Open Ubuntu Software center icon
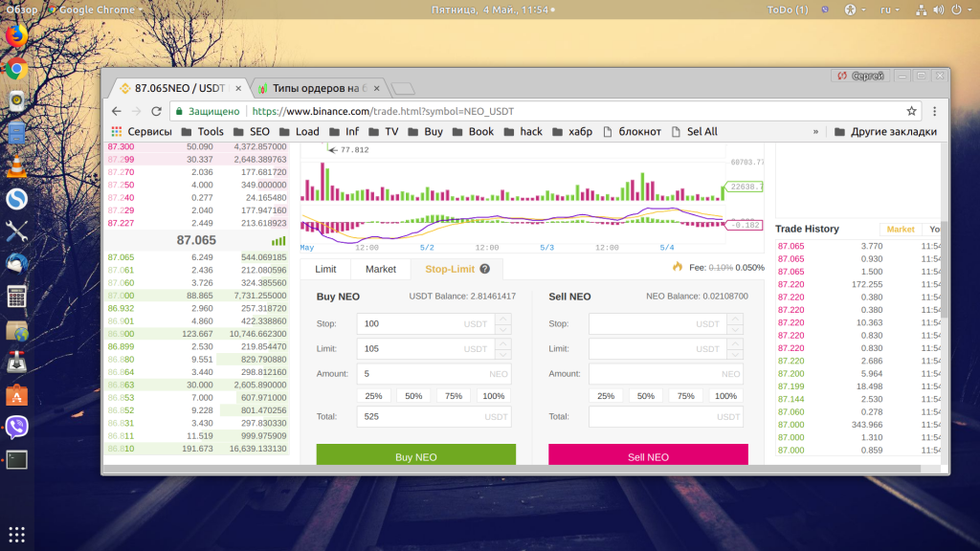The height and width of the screenshot is (551, 980). point(16,395)
